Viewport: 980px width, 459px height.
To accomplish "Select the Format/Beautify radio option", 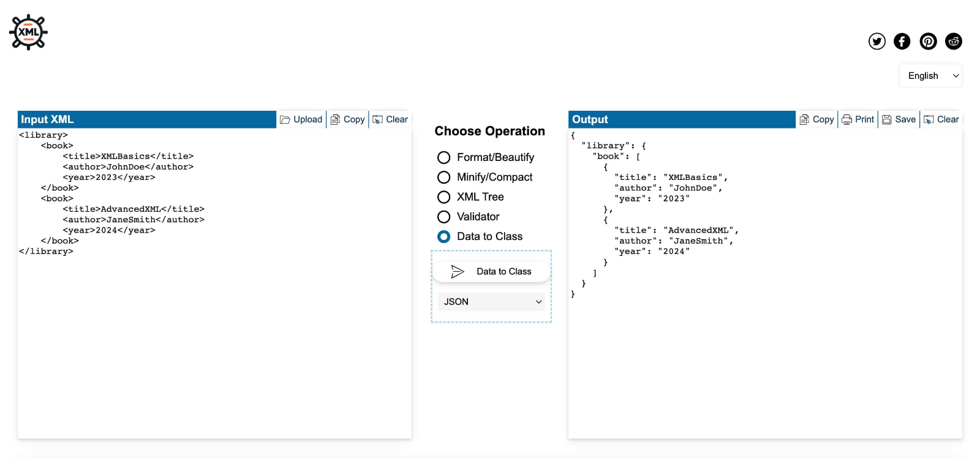I will 444,157.
